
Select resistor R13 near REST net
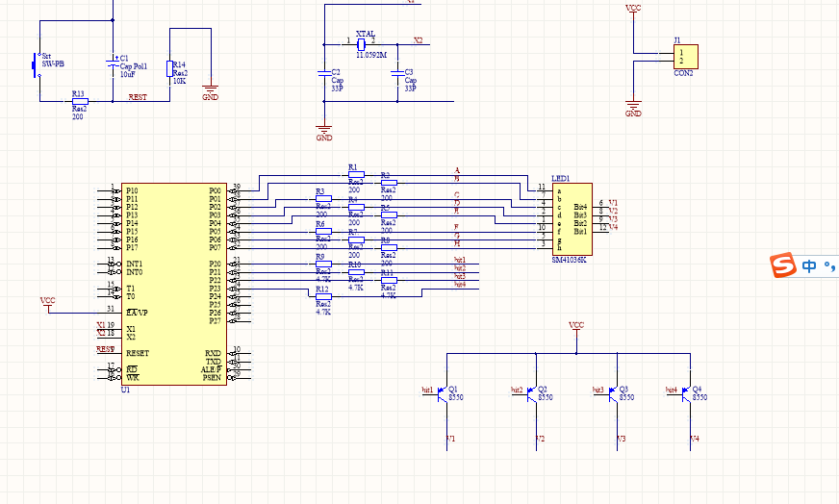click(80, 101)
